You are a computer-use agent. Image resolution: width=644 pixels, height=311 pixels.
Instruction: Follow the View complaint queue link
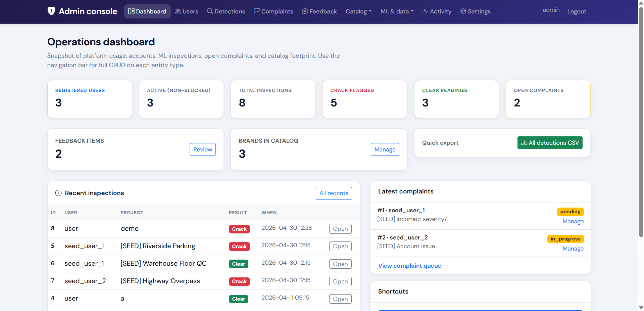point(413,266)
